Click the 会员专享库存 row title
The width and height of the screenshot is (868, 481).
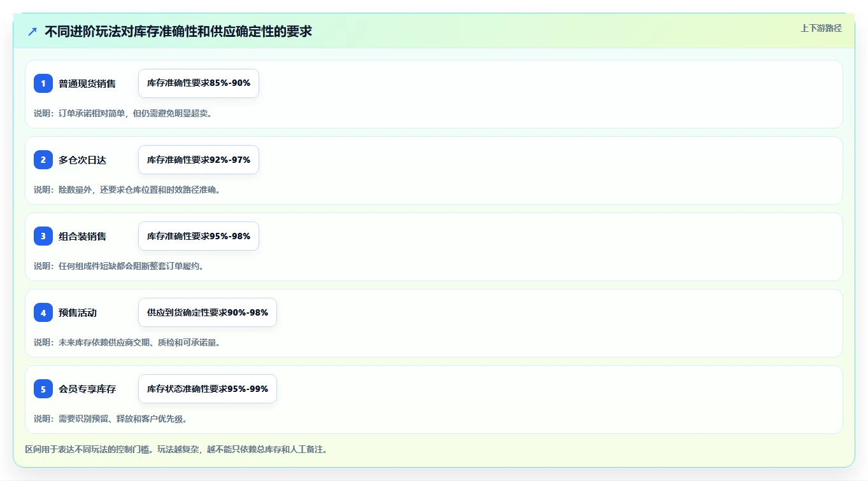point(87,389)
